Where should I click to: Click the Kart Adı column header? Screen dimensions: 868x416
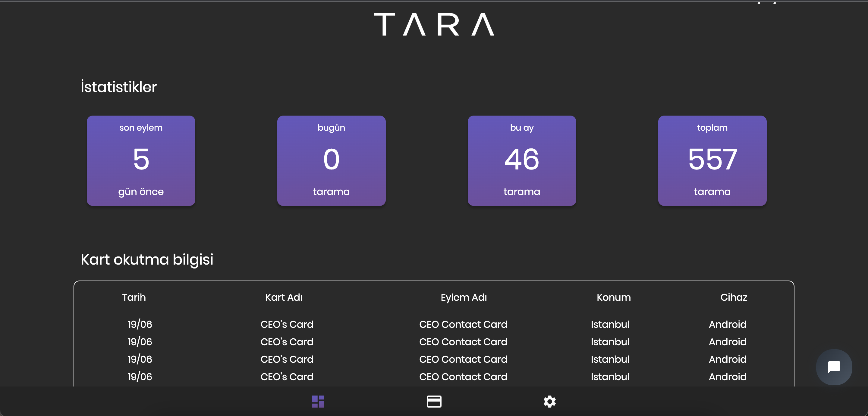pos(284,297)
